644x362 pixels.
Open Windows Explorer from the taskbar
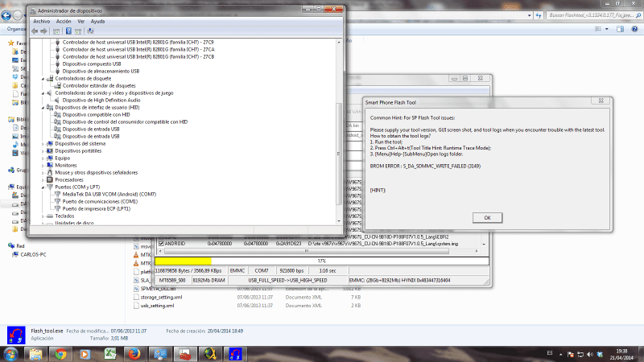coord(35,354)
